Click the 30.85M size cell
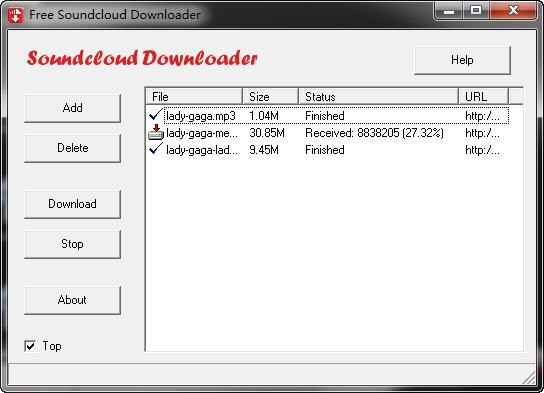544x393 pixels. [x=267, y=133]
